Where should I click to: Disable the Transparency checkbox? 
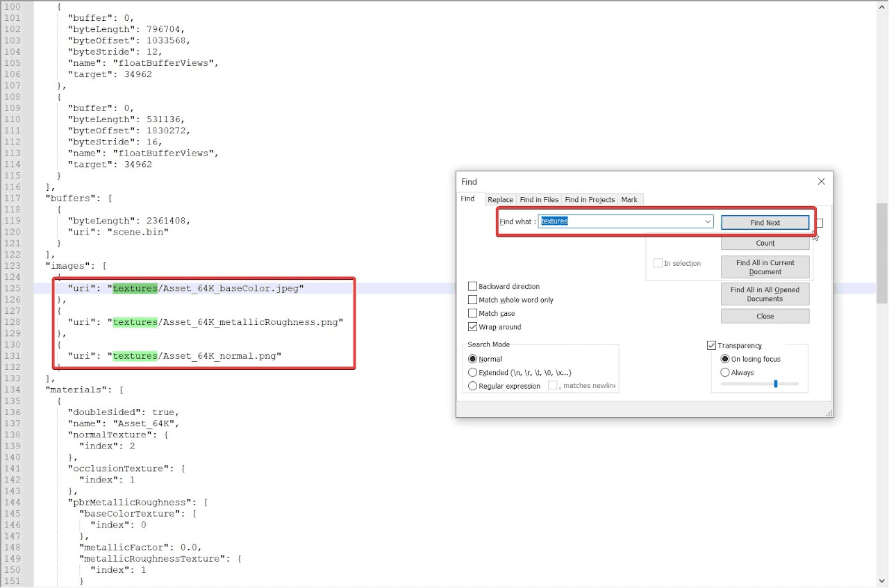[x=711, y=345]
